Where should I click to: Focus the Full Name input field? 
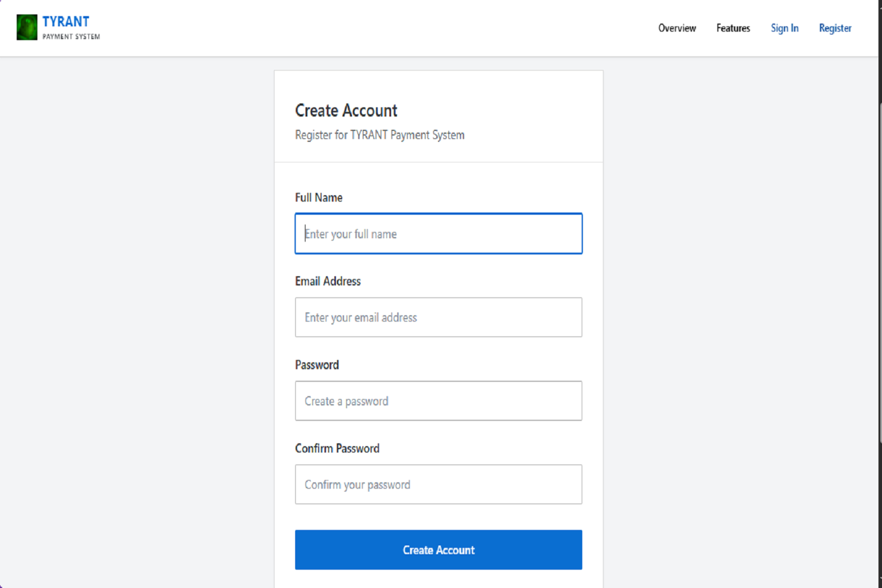[439, 234]
